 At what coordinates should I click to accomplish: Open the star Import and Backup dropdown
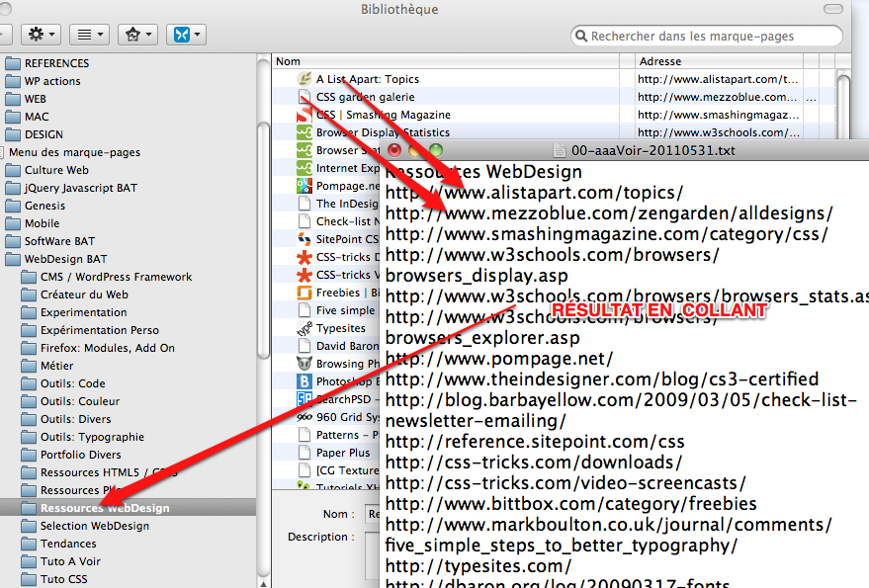137,35
